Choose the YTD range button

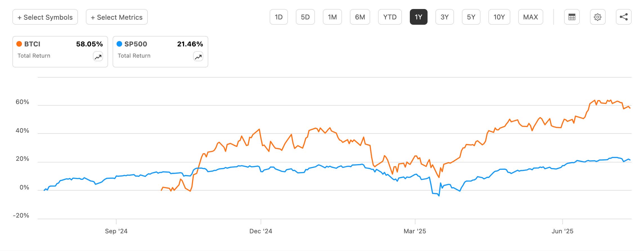390,17
